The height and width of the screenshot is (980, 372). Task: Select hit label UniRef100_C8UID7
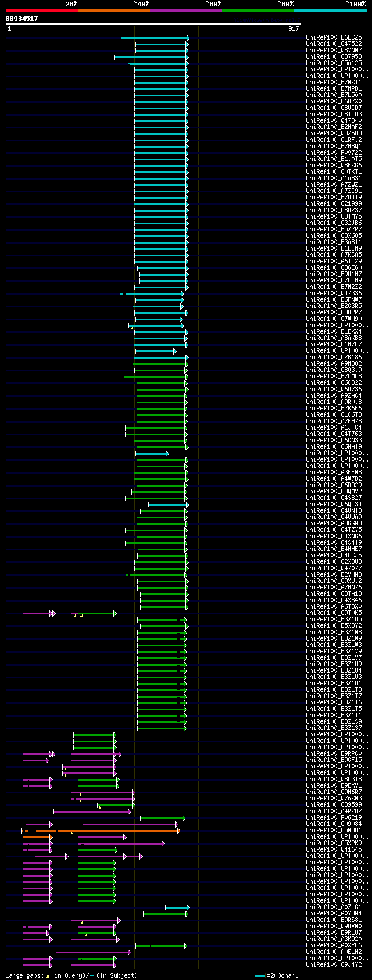coord(334,108)
